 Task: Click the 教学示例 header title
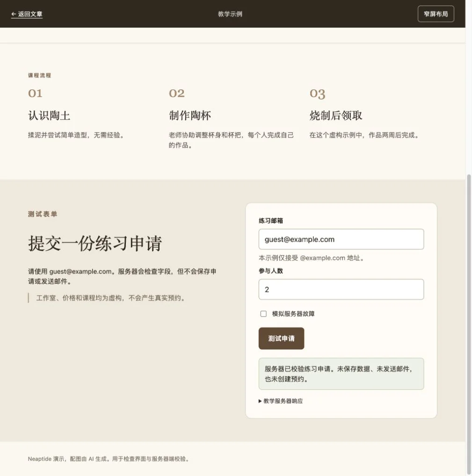230,14
